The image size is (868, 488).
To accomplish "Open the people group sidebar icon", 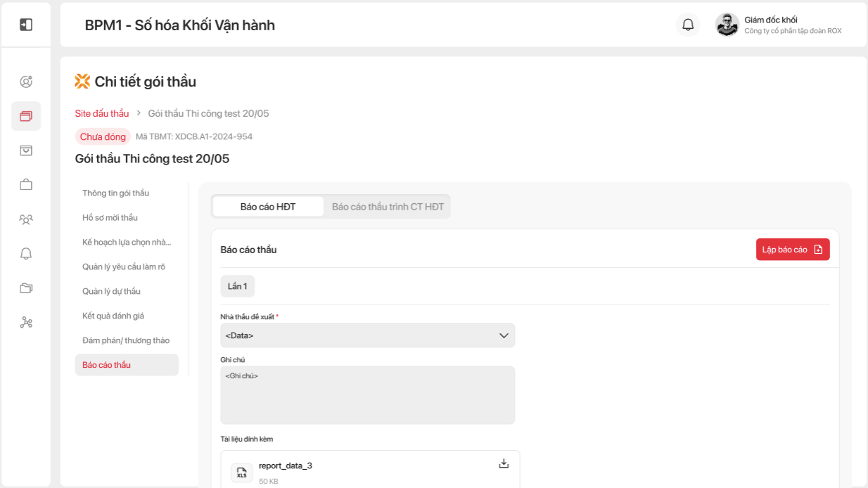I will point(26,219).
